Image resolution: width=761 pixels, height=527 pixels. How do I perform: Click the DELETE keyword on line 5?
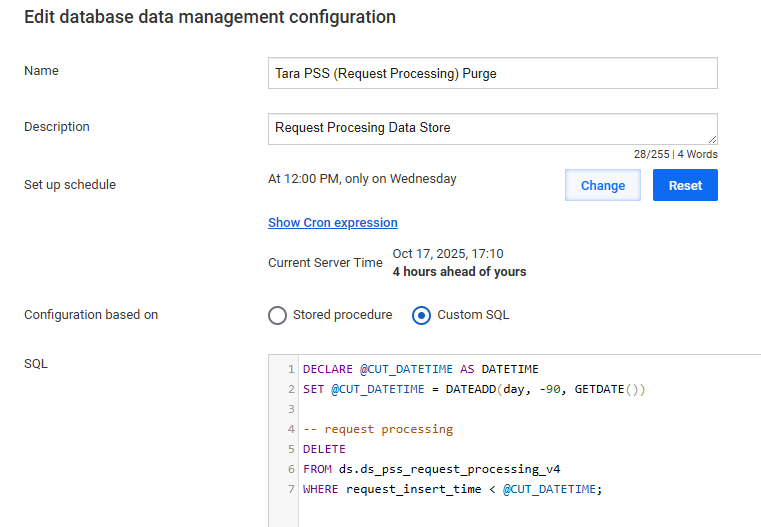click(x=324, y=449)
